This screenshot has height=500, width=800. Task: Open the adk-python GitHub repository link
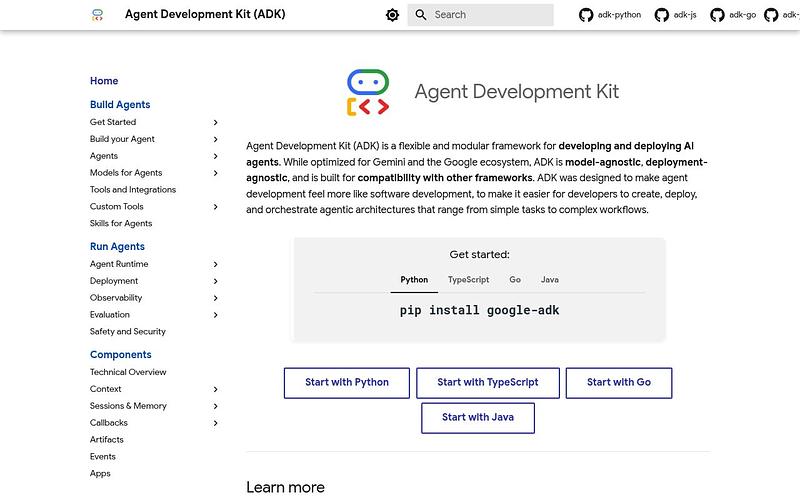point(610,15)
